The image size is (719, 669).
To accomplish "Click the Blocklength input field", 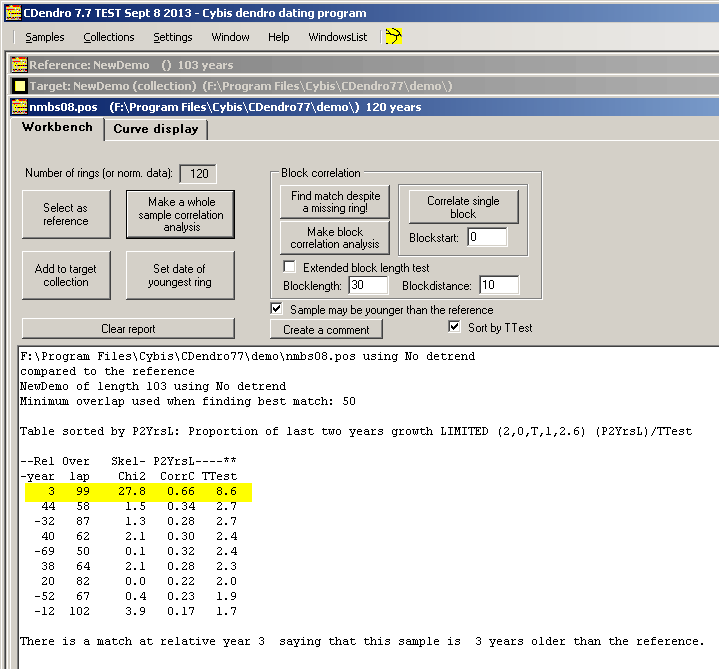I will 368,285.
